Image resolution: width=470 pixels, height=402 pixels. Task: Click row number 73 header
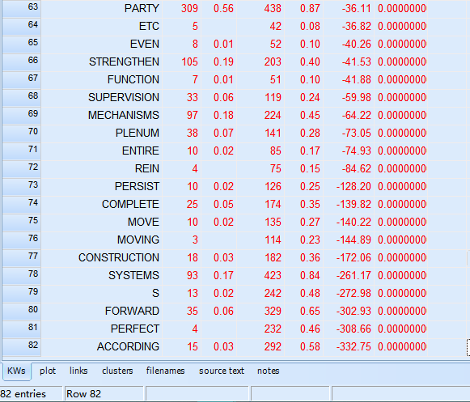[22, 186]
